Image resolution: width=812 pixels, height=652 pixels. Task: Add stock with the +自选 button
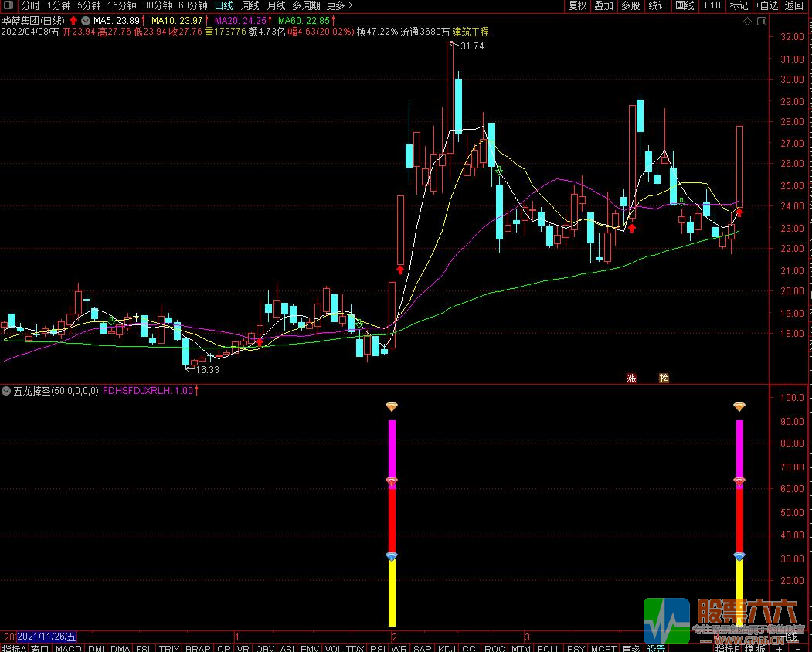pyautogui.click(x=766, y=5)
